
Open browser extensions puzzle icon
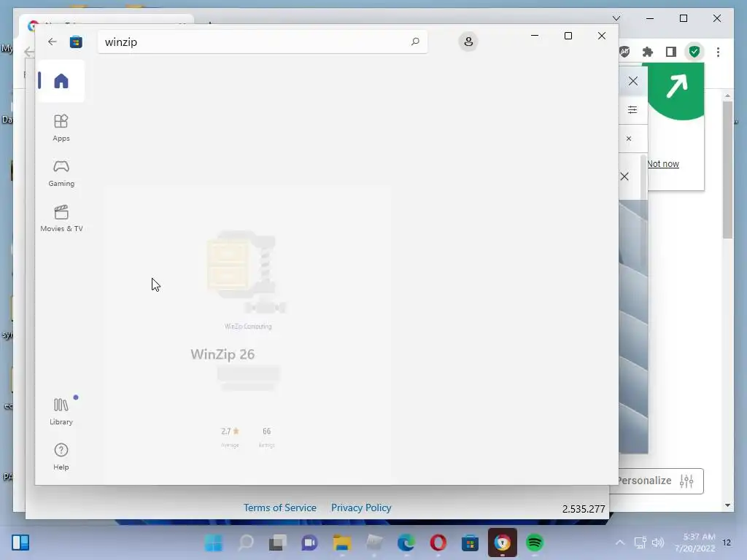pos(648,52)
